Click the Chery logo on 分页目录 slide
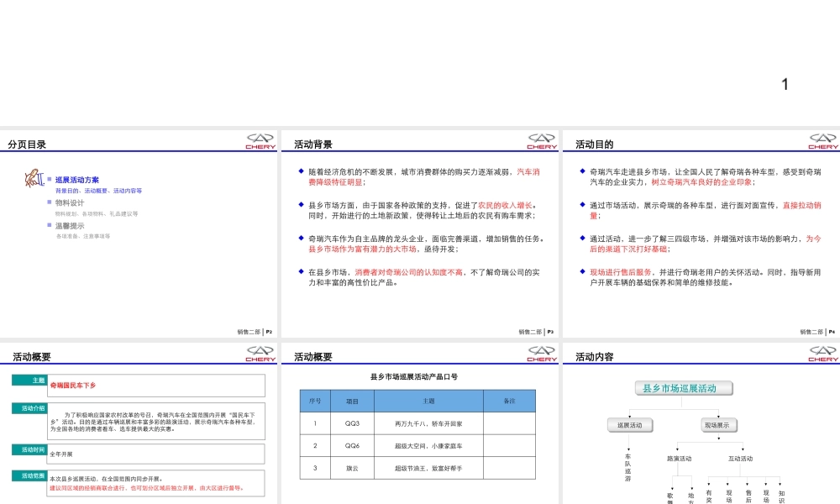 click(260, 141)
